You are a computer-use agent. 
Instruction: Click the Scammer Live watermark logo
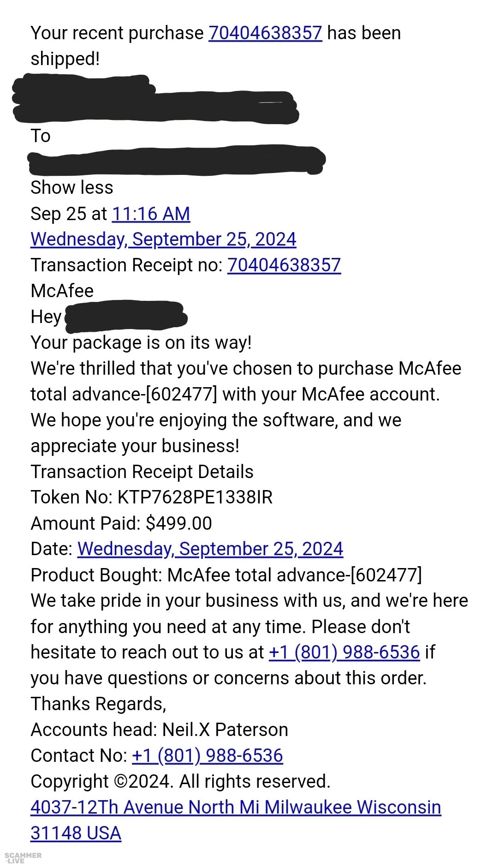pyautogui.click(x=23, y=858)
